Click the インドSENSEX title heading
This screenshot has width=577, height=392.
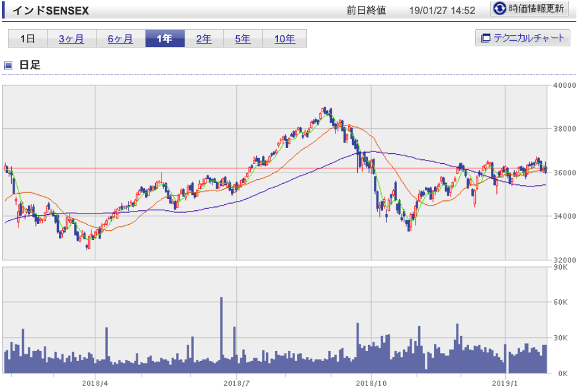point(50,11)
